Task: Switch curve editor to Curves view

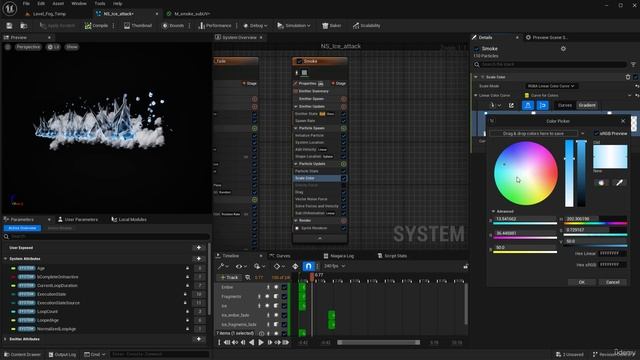Action: point(564,105)
